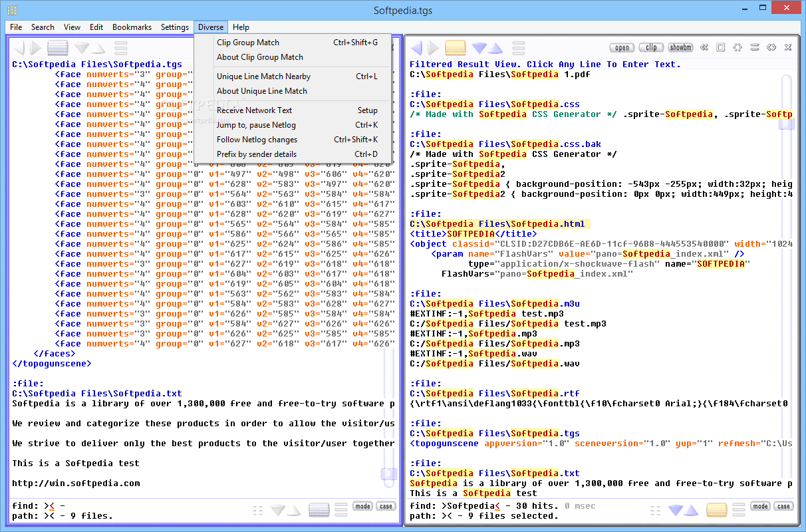Close the right pane with its X icon
806x532 pixels.
point(788,47)
